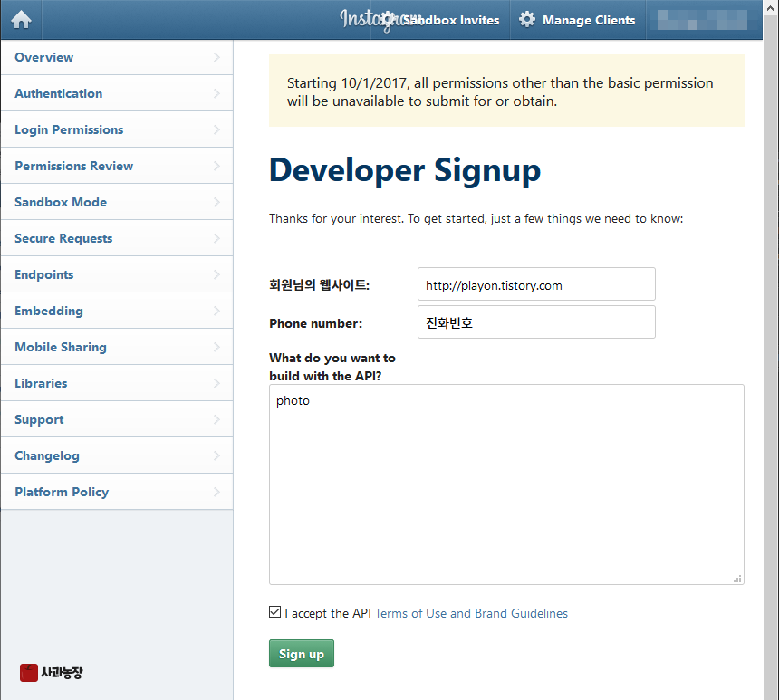Click the text area resize grip
The width and height of the screenshot is (779, 700).
737,579
